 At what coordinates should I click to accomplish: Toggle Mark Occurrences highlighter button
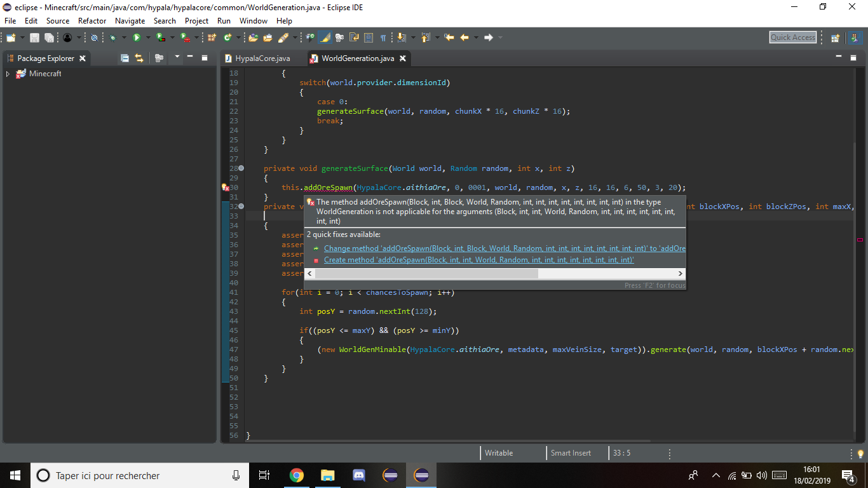(x=325, y=37)
